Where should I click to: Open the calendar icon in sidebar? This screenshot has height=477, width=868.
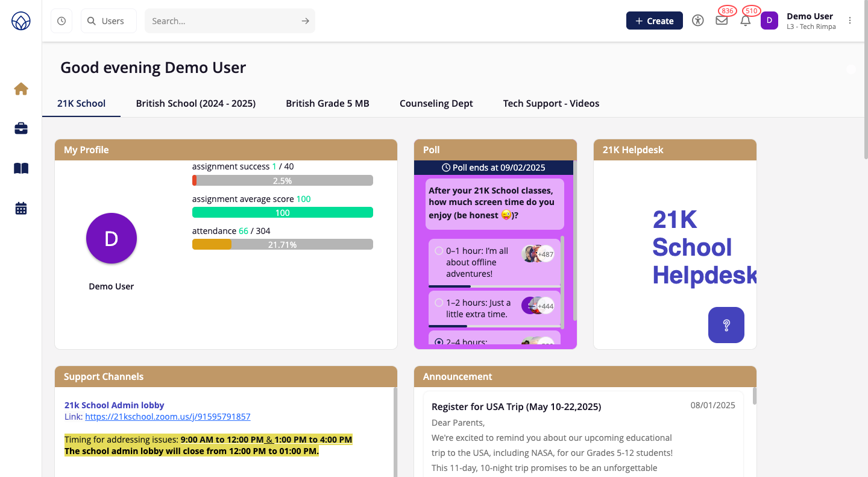click(21, 209)
